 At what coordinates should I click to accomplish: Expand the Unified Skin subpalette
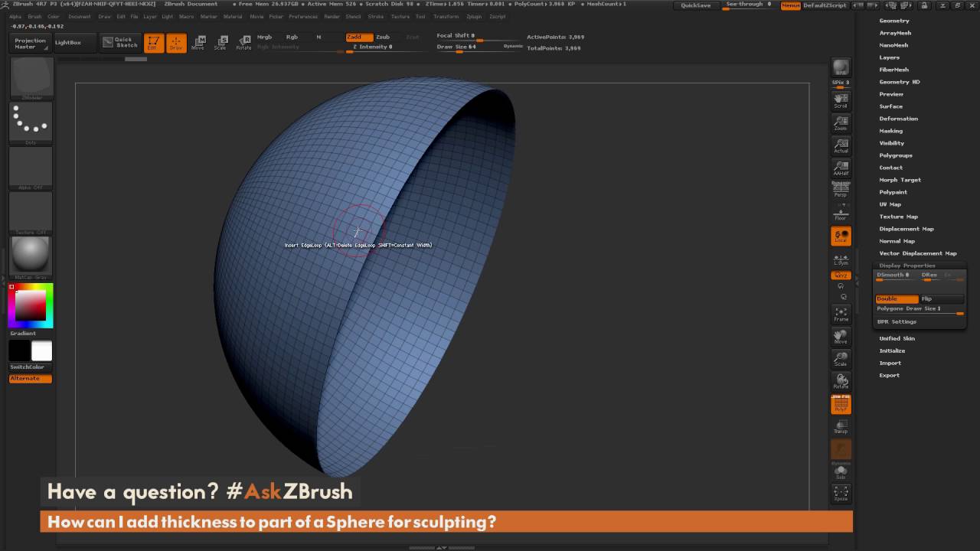coord(897,338)
